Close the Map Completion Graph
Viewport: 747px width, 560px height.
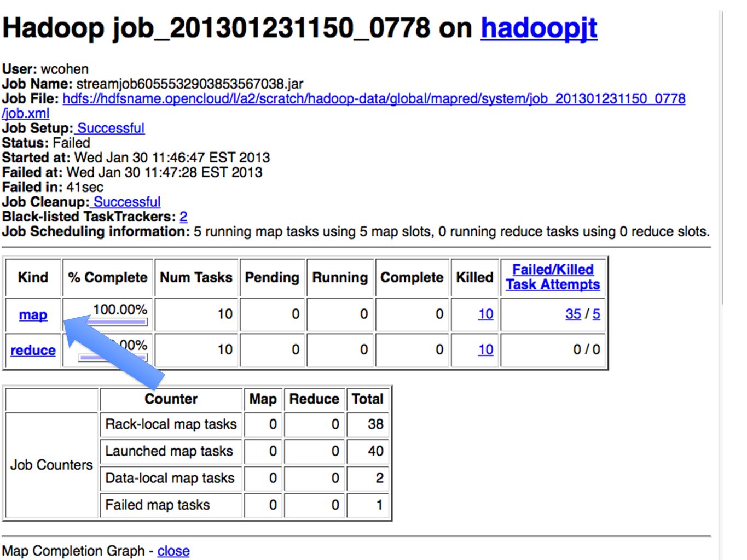(x=173, y=551)
